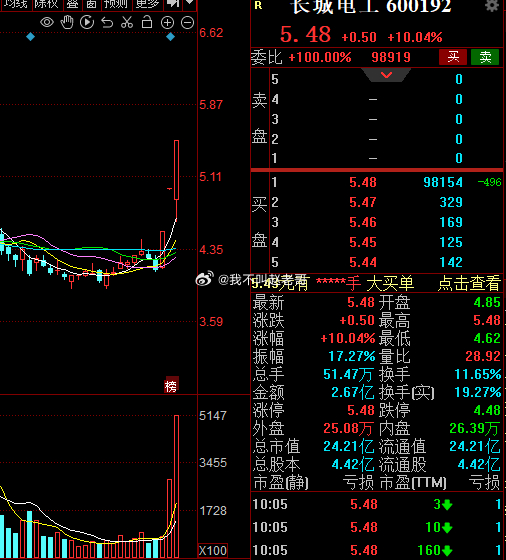Click the 换手(实) value 19.27%
Image resolution: width=506 pixels, height=560 pixels.
(x=478, y=392)
